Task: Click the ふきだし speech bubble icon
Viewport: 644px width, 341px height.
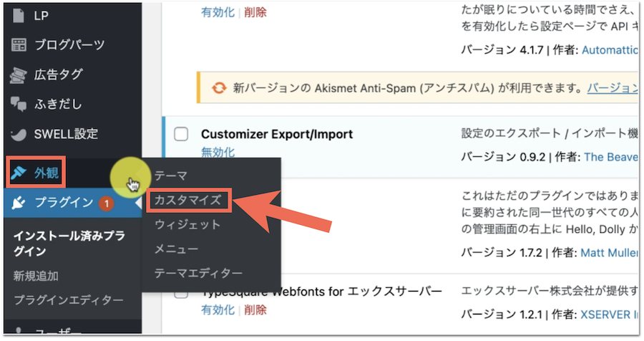Action: [x=19, y=104]
